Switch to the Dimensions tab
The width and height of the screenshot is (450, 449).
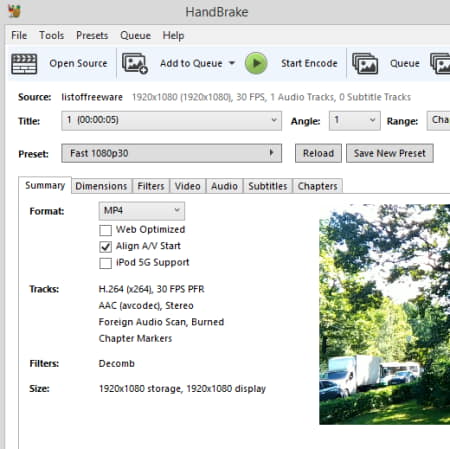click(x=101, y=186)
